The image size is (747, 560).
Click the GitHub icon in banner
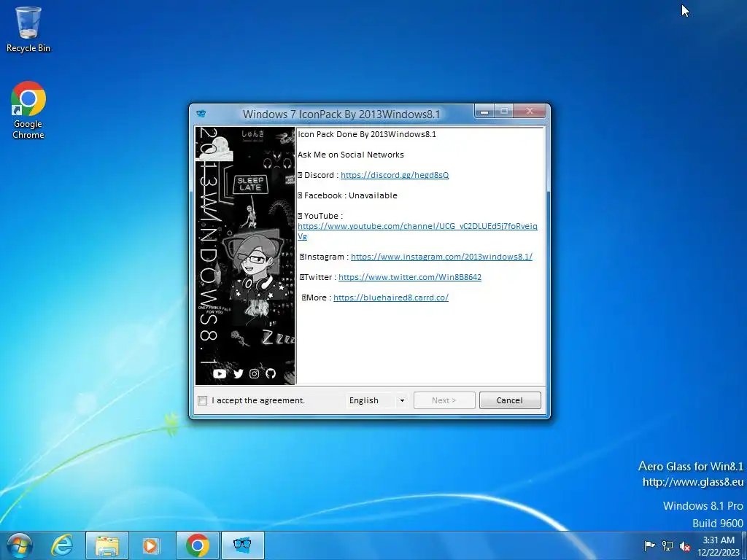(271, 373)
